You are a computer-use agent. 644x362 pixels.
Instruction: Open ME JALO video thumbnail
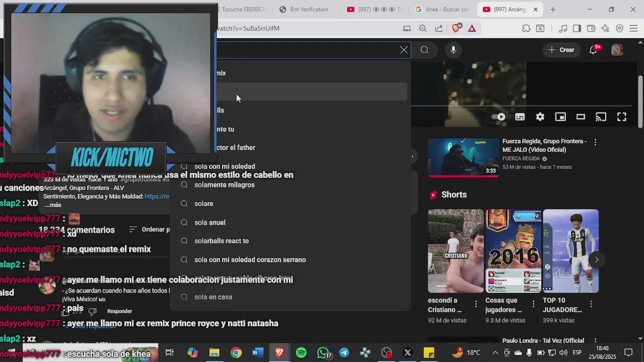click(x=463, y=157)
